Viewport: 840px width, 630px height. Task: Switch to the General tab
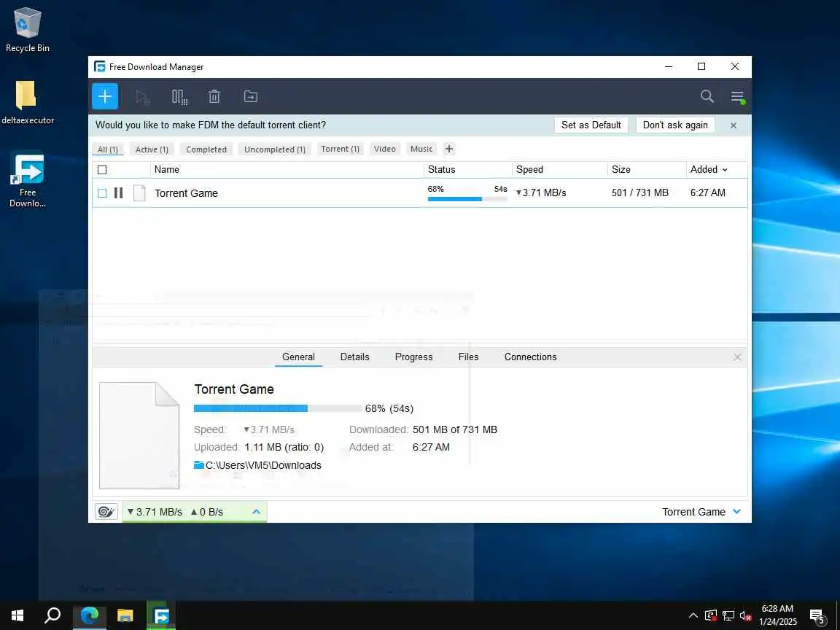[x=298, y=357]
